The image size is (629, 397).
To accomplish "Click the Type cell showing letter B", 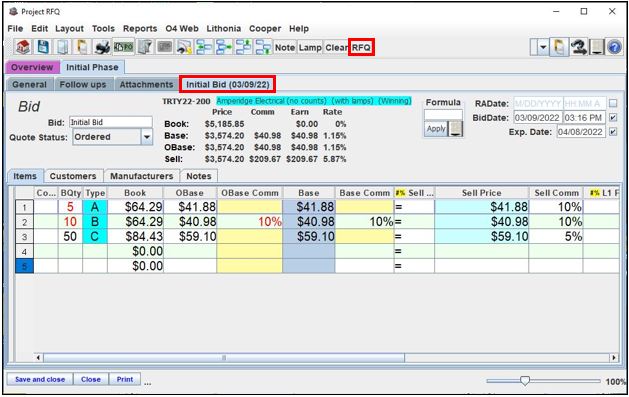I will [95, 222].
